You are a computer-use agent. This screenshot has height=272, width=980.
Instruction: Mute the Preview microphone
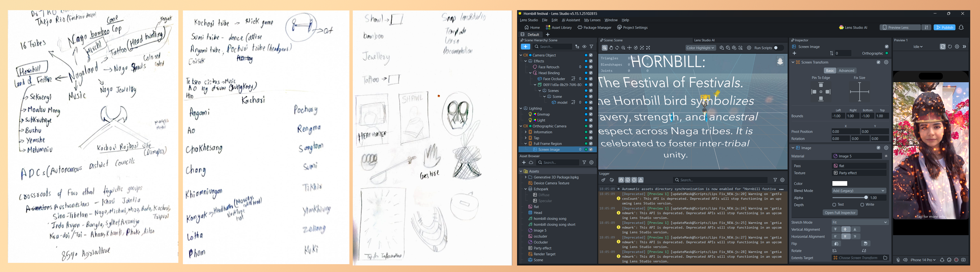click(x=898, y=260)
